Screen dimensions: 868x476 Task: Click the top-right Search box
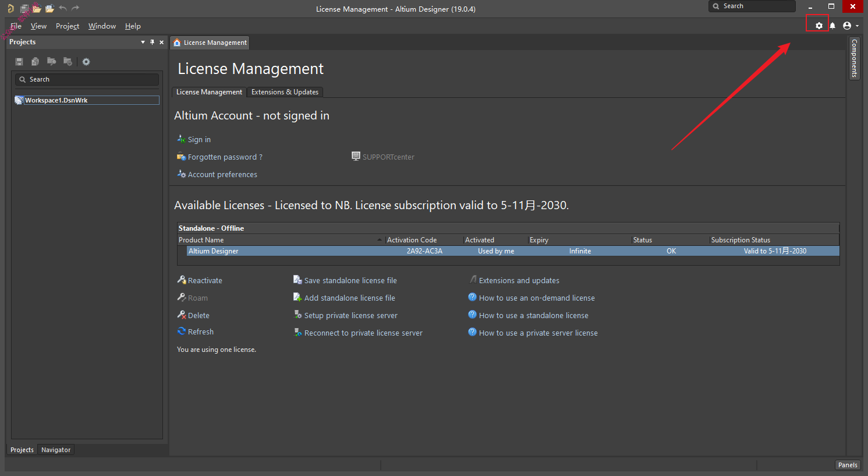tap(752, 6)
